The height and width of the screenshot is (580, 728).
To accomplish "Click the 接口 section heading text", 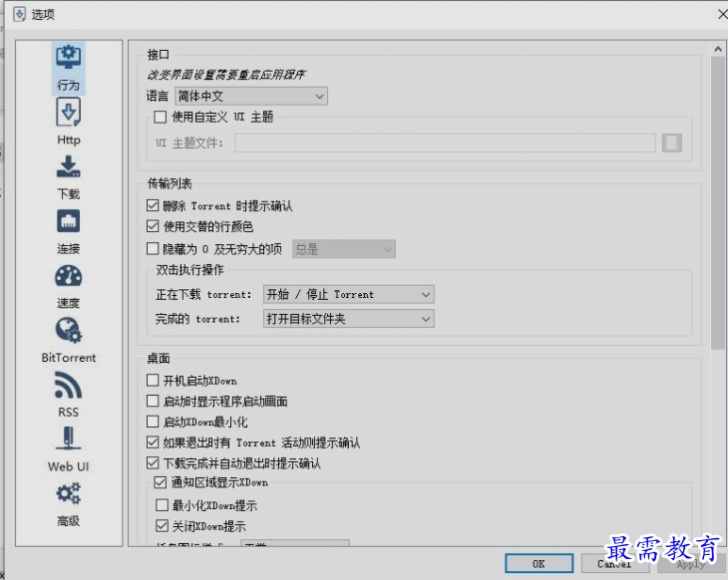I will pos(159,55).
